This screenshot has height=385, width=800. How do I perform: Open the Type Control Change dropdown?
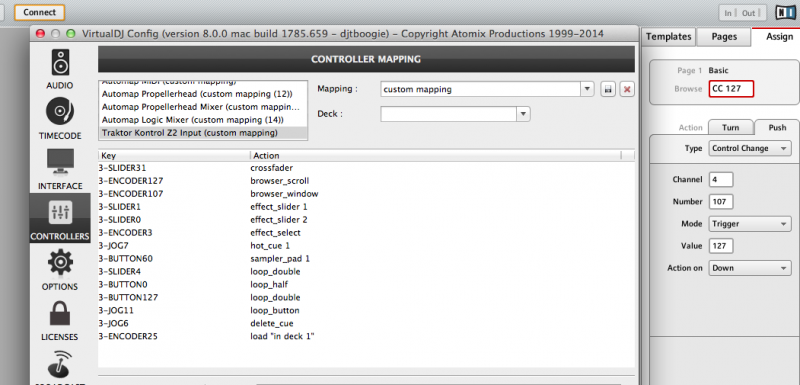point(749,148)
